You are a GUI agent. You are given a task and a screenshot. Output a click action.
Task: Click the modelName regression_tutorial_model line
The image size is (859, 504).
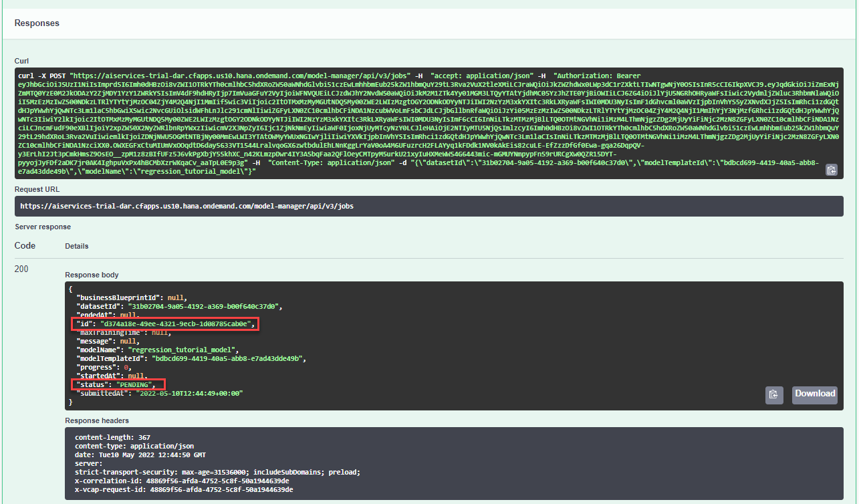point(157,350)
